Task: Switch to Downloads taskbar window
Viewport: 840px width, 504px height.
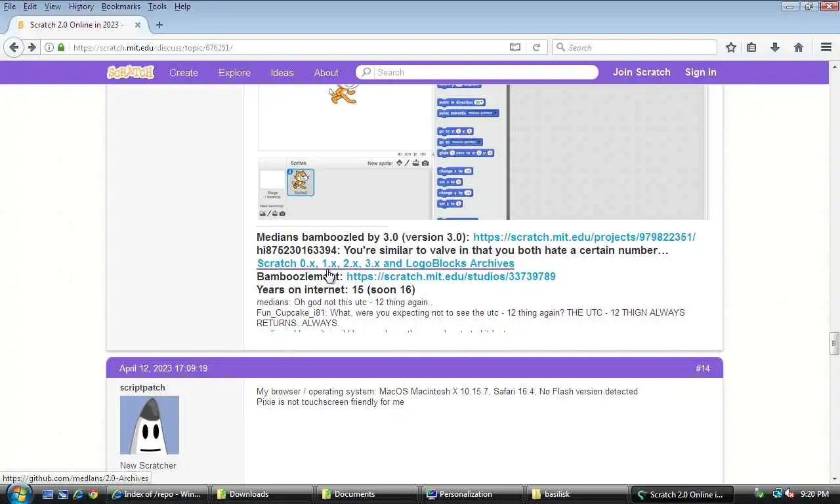Action: (x=262, y=494)
